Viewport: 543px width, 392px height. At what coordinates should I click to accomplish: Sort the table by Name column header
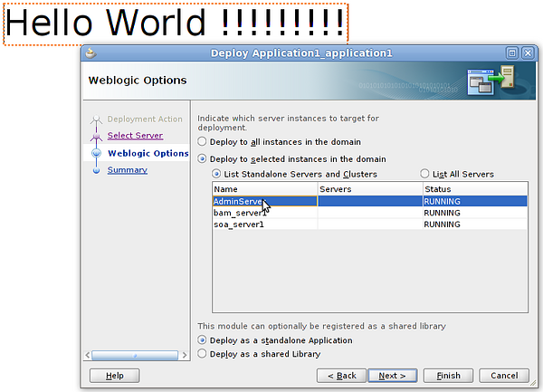click(x=264, y=188)
